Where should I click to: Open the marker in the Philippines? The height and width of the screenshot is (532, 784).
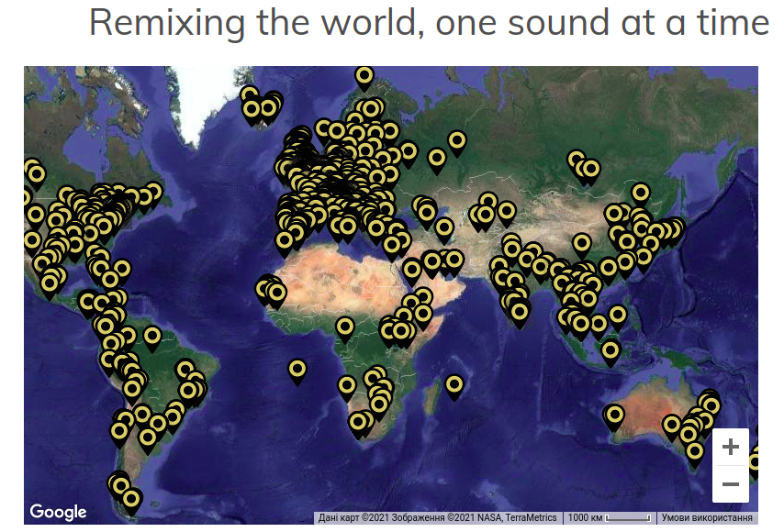click(618, 318)
